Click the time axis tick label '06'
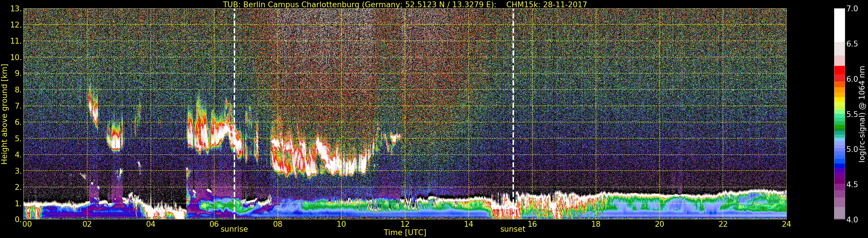 [214, 224]
